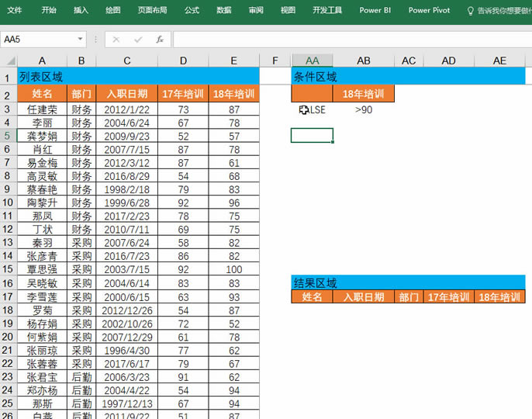Select the active cell AA5
The height and width of the screenshot is (419, 532).
312,136
